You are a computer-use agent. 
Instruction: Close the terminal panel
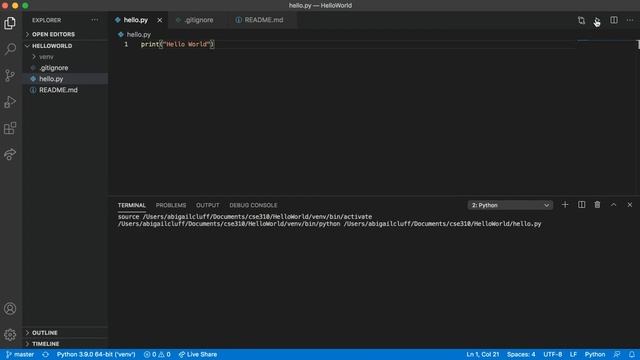pos(630,204)
